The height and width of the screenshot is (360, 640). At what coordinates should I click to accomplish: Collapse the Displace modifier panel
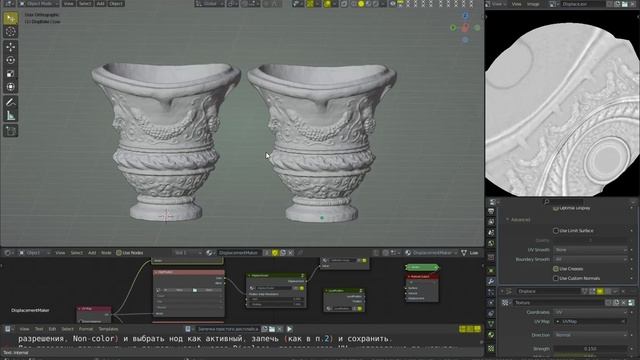pyautogui.click(x=502, y=291)
